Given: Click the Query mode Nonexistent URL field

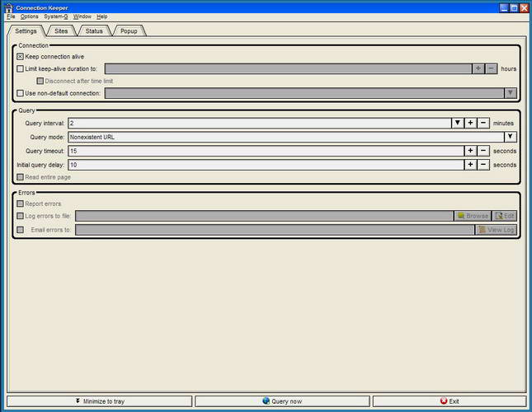Looking at the screenshot, I should [286, 137].
